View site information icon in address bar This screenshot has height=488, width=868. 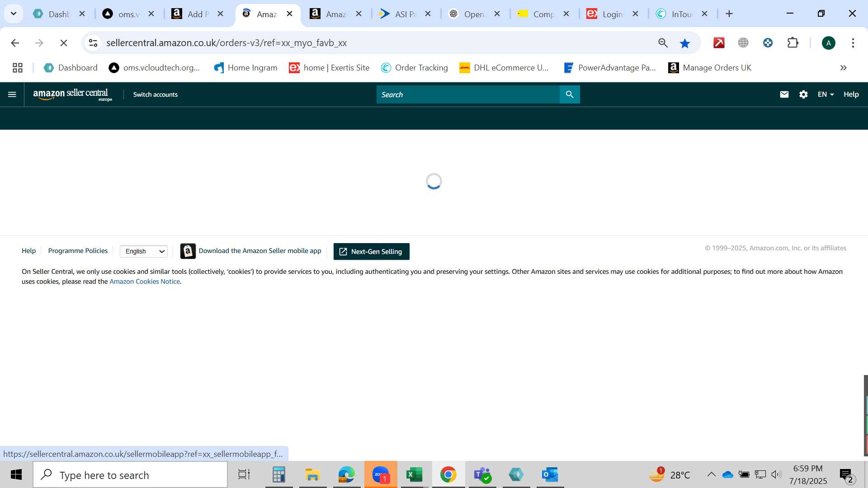pos(93,43)
